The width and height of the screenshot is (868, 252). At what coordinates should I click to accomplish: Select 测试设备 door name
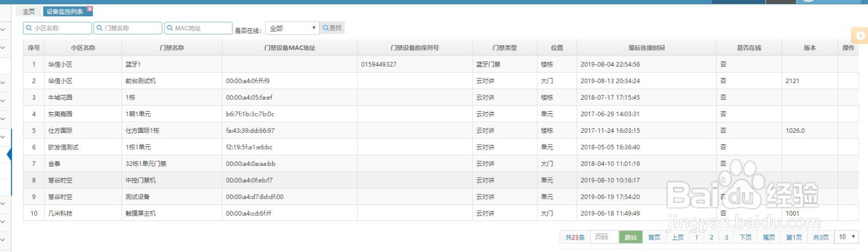click(137, 197)
